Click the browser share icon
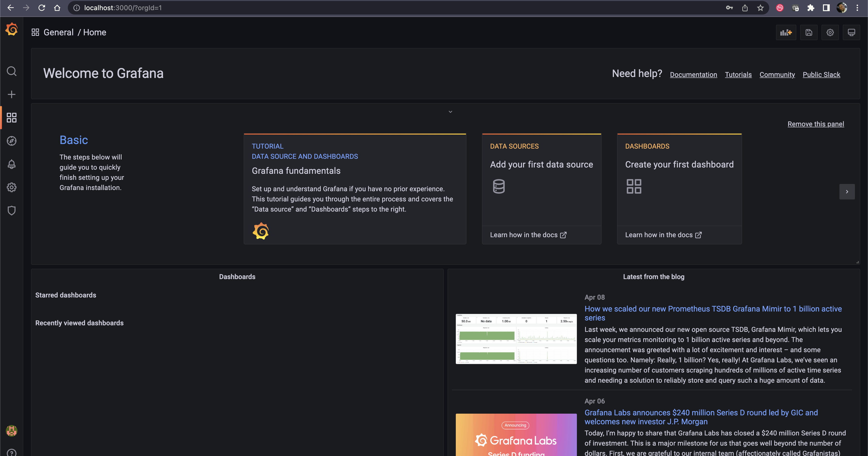 [745, 8]
